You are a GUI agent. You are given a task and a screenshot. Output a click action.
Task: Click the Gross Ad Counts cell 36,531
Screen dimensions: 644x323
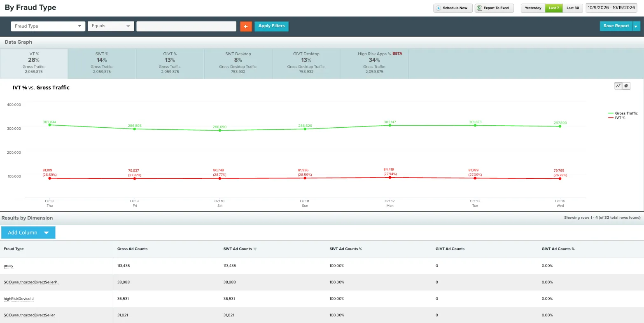point(124,299)
